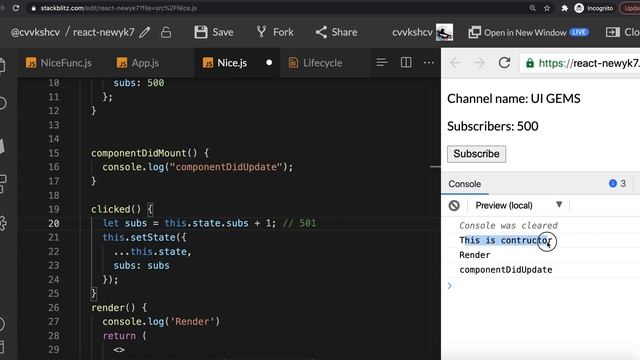
Task: Select the Nice.js editor tab
Action: [225, 63]
